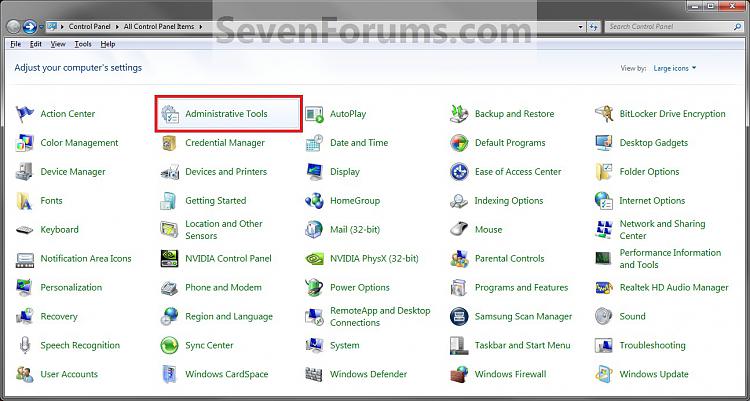750x401 pixels.
Task: Open the Indexing Options magnifier icon
Action: tap(459, 201)
